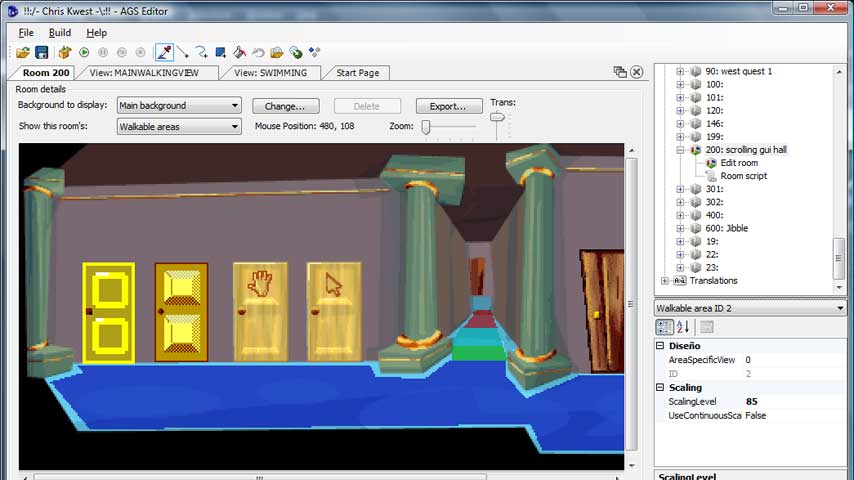854x480 pixels.
Task: Click the green Run game button
Action: 84,52
